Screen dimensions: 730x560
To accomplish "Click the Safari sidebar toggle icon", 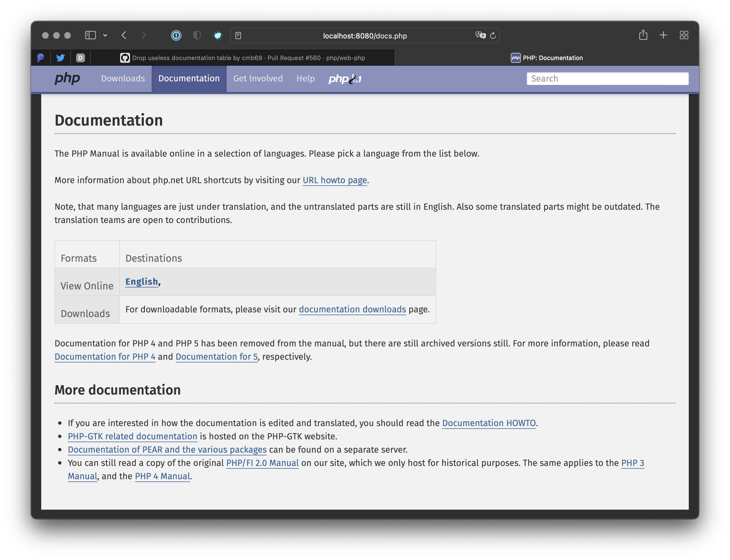I will [90, 35].
